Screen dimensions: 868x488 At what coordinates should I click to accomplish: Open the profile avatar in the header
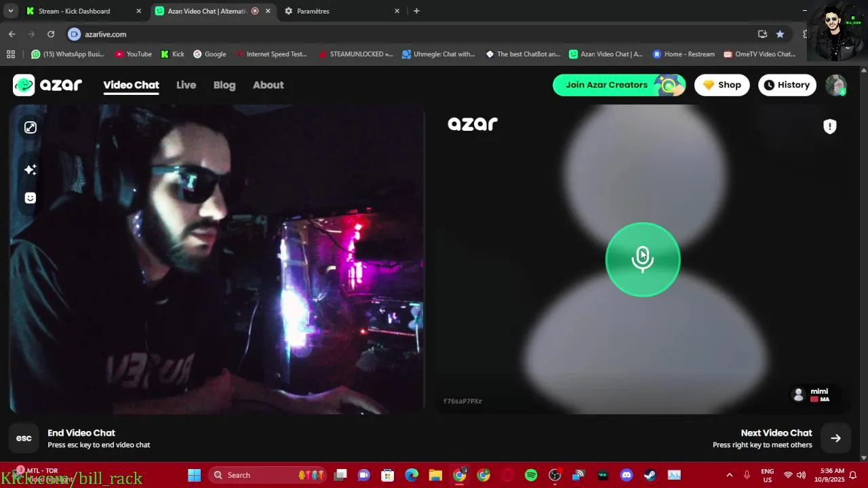(x=836, y=85)
